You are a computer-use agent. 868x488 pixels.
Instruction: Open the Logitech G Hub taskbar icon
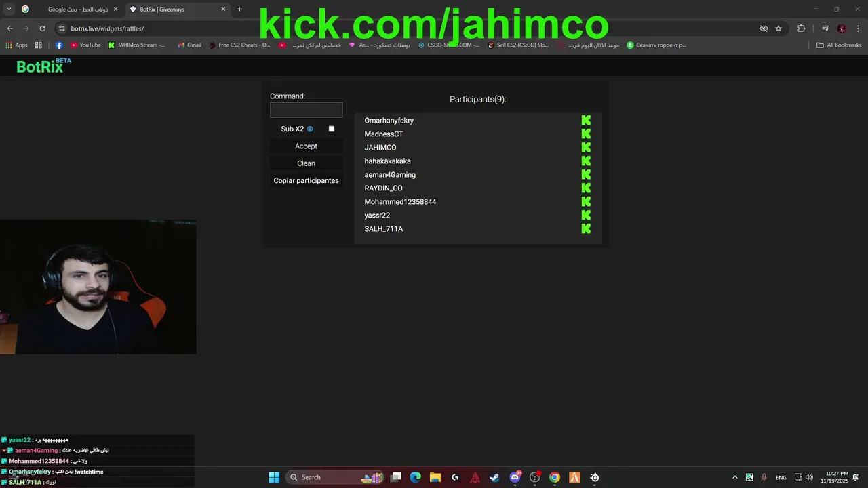455,477
